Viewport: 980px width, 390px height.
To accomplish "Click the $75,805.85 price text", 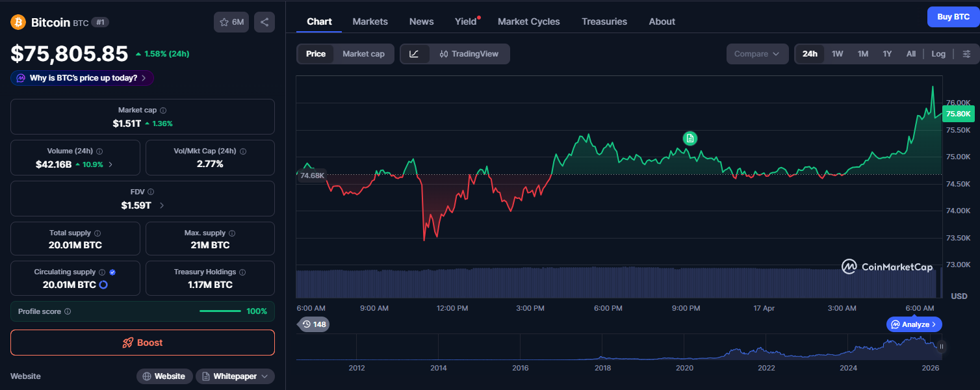I will (69, 53).
